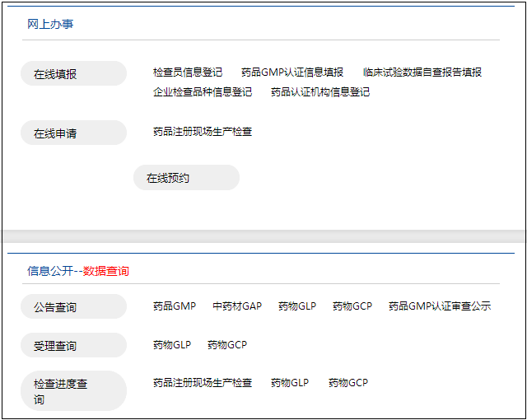Open 药品GMP认证信息填报 link
The image size is (527, 420).
pos(292,72)
